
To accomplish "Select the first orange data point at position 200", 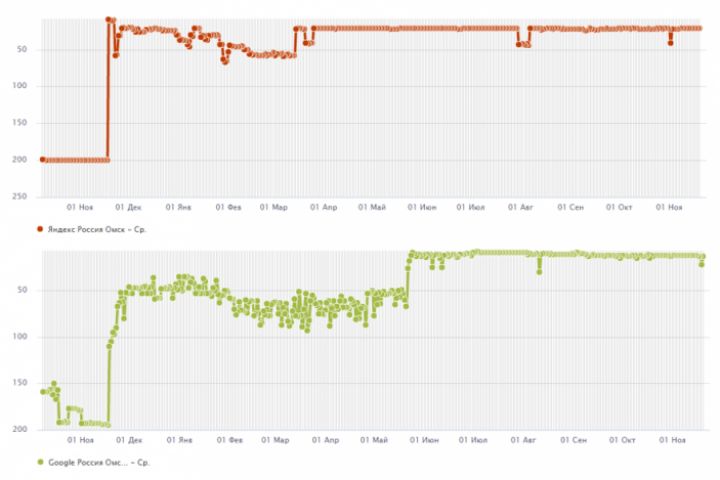I will [42, 159].
